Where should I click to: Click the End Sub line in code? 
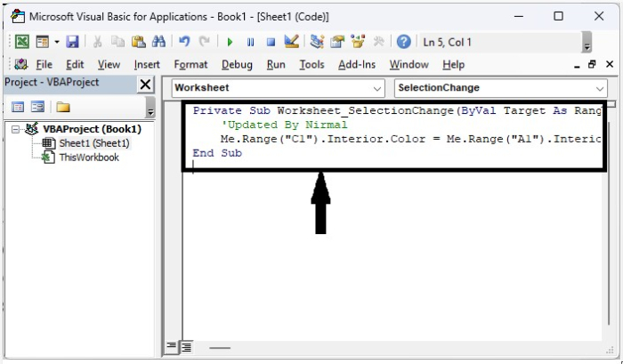pyautogui.click(x=217, y=153)
